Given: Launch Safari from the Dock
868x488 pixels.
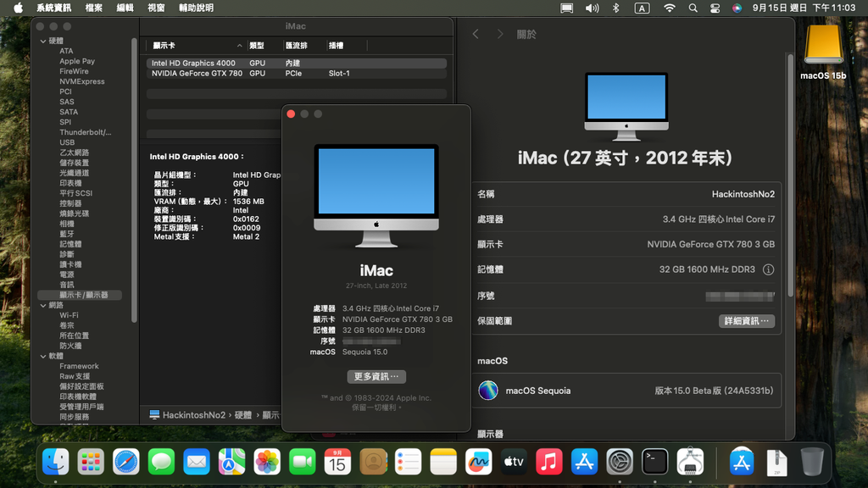Looking at the screenshot, I should (x=125, y=462).
